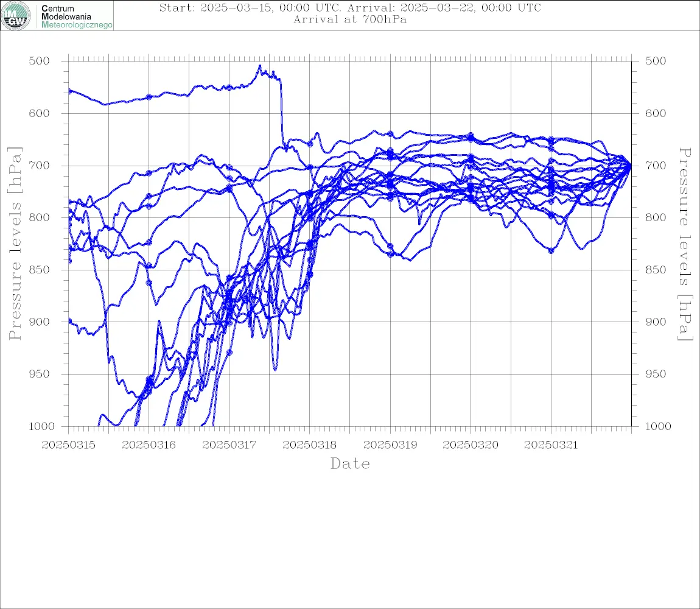The width and height of the screenshot is (700, 609).
Task: Click the left axis 850 label
Action: tap(40, 270)
